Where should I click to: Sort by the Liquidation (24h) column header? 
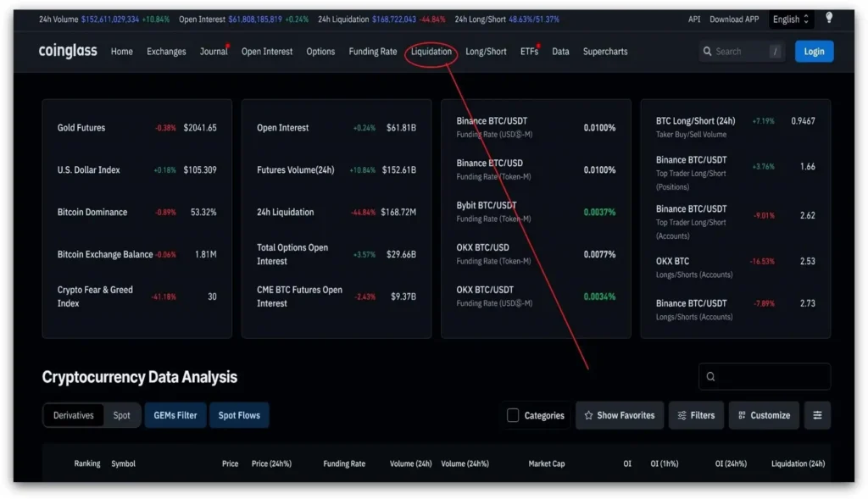(798, 463)
